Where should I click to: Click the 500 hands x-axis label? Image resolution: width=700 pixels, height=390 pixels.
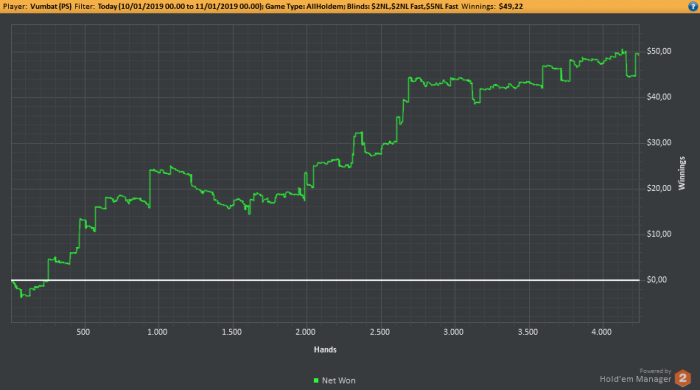(x=83, y=332)
